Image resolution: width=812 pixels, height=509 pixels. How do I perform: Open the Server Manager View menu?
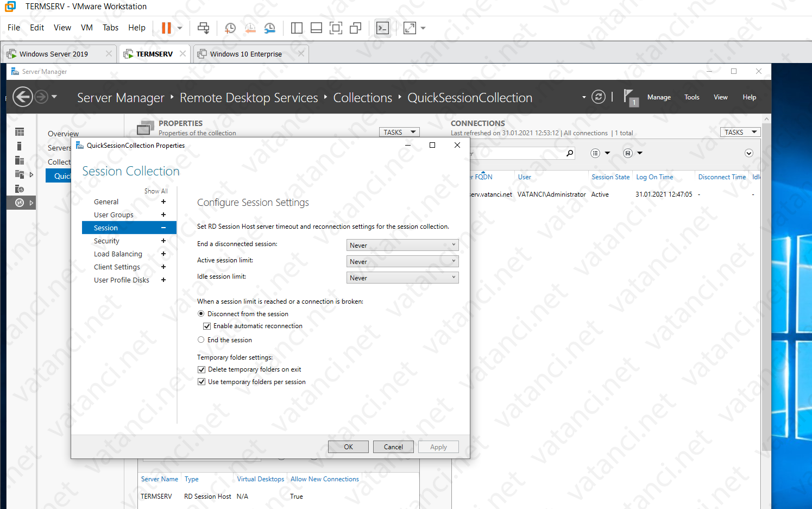[x=720, y=97]
